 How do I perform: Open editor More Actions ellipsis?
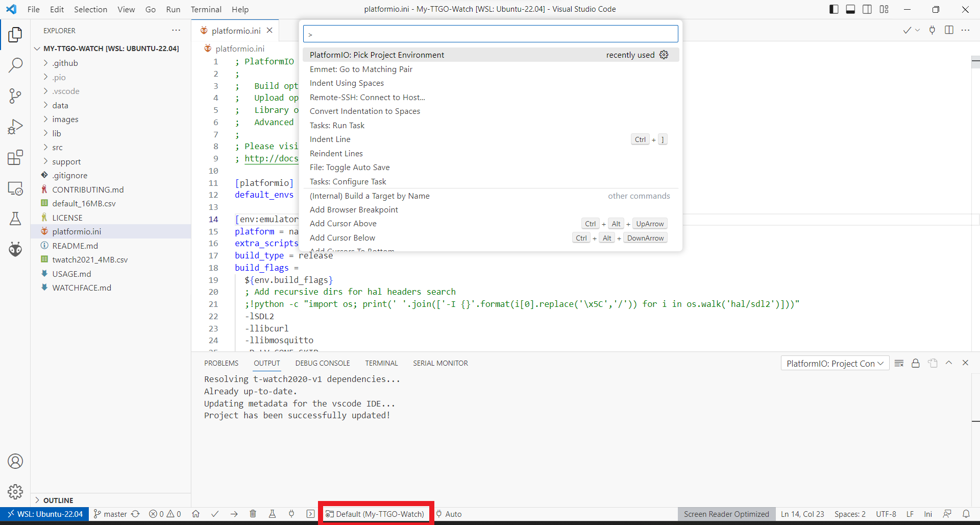click(965, 30)
